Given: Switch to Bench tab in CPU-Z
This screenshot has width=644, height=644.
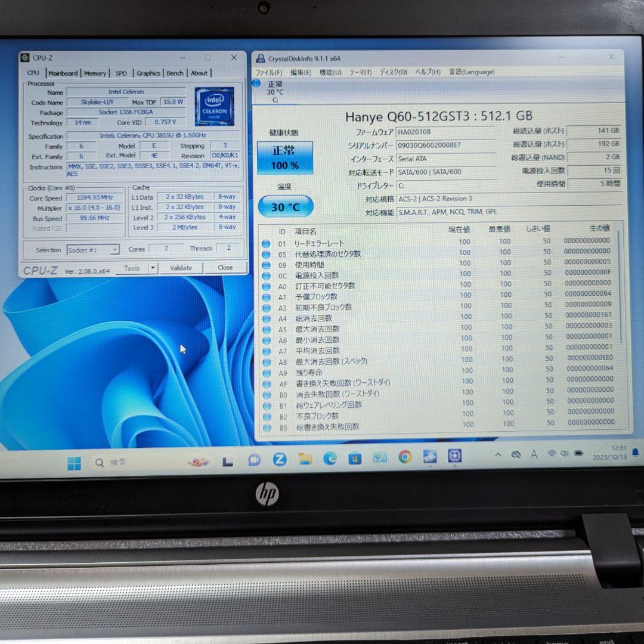Looking at the screenshot, I should 175,73.
